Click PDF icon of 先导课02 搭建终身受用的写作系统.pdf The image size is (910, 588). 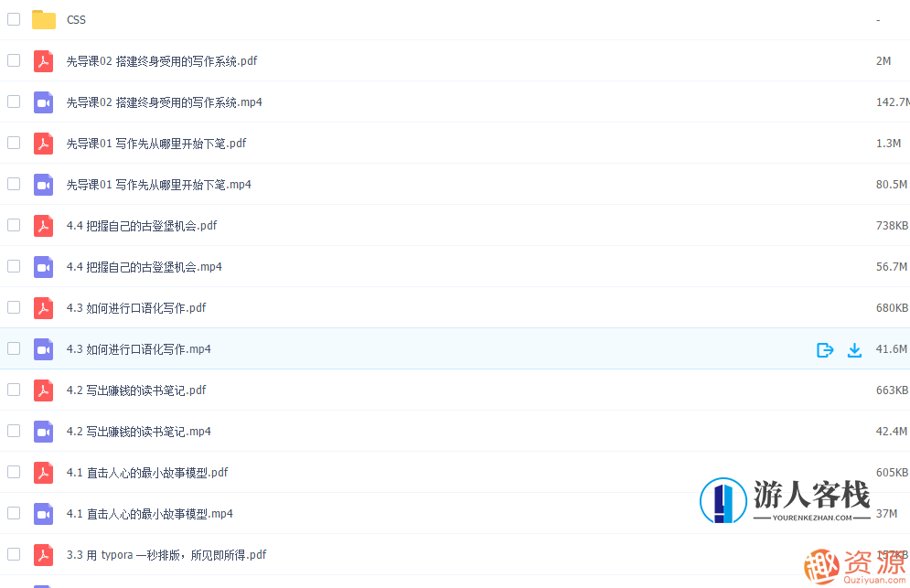[43, 61]
